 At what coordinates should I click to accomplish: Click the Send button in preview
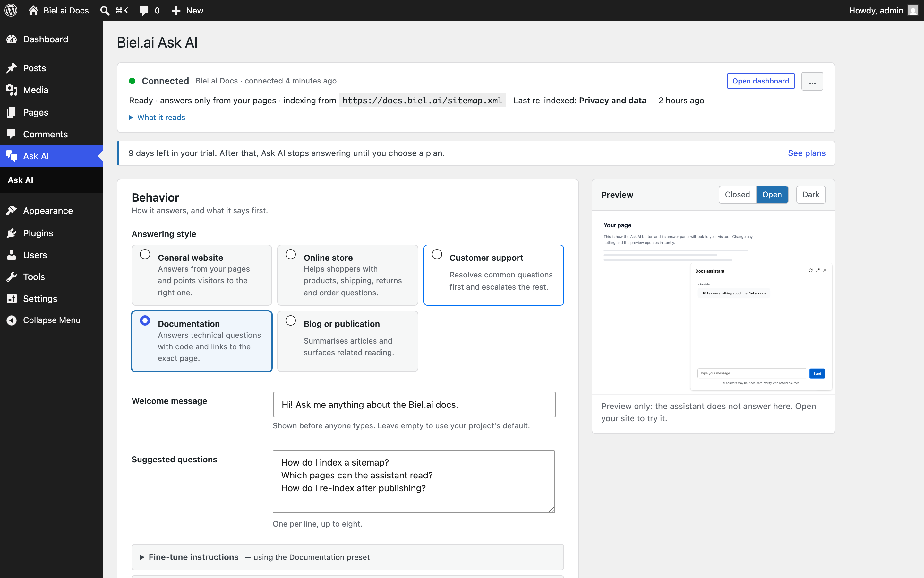817,373
